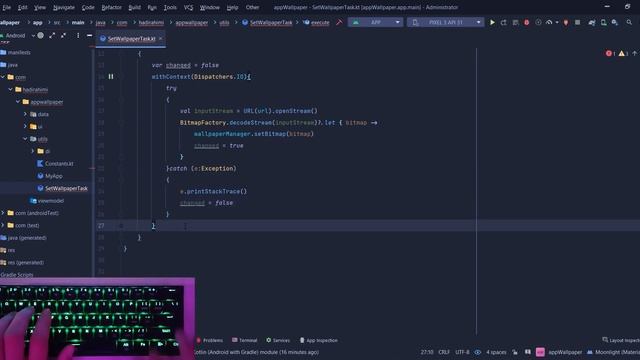Open the Refactor menu

[111, 7]
